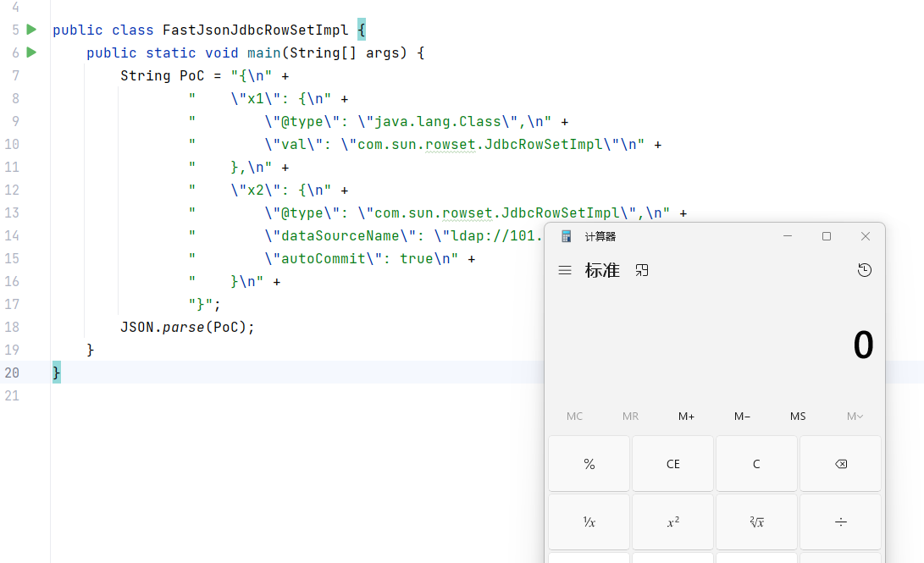
Task: Open calculator navigation hamburger menu
Action: (565, 270)
